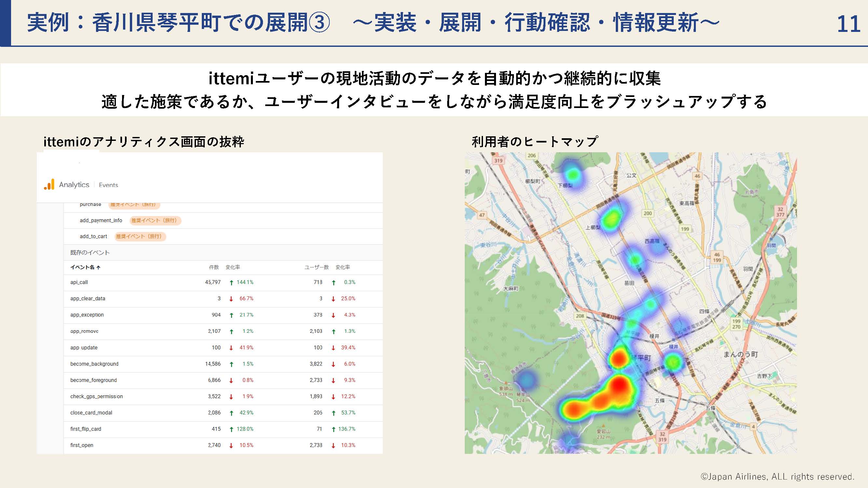Open the Events tab label
This screenshot has height=488, width=868.
pos(108,185)
